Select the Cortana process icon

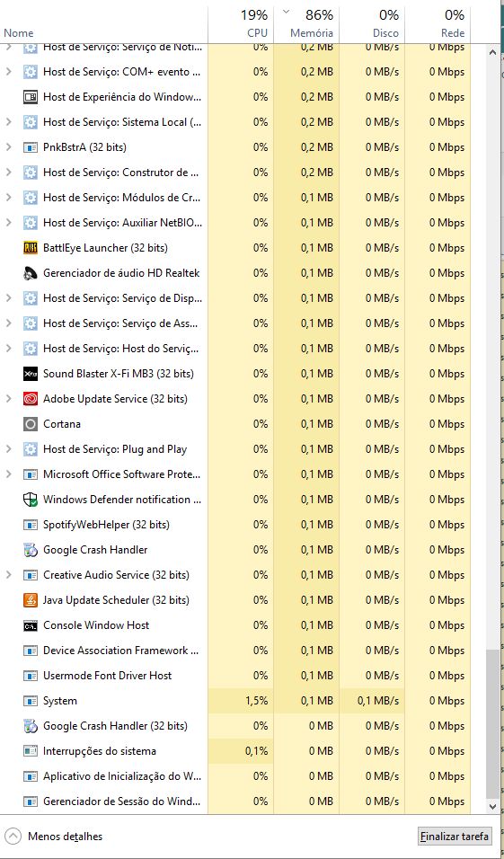pyautogui.click(x=31, y=424)
